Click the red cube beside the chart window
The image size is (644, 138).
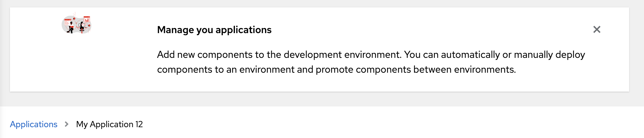(89, 25)
